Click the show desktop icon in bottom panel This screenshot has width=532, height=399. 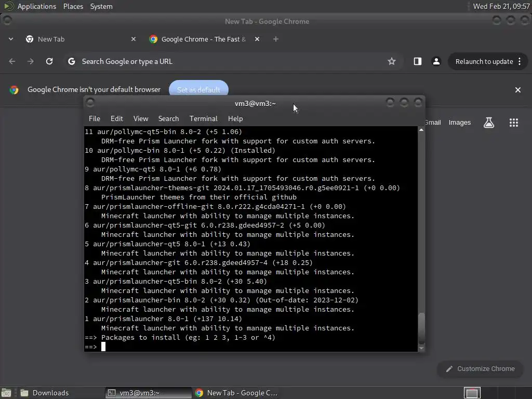point(6,393)
